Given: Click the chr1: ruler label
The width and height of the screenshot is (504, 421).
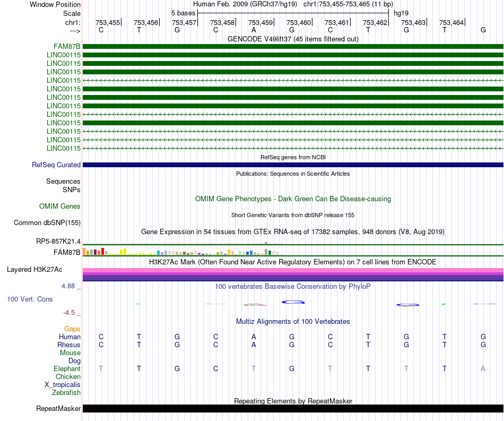Looking at the screenshot, I should [x=73, y=22].
